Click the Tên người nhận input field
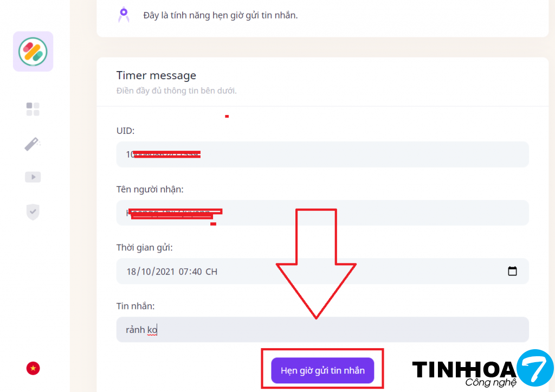Image resolution: width=555 pixels, height=392 pixels. (x=322, y=213)
